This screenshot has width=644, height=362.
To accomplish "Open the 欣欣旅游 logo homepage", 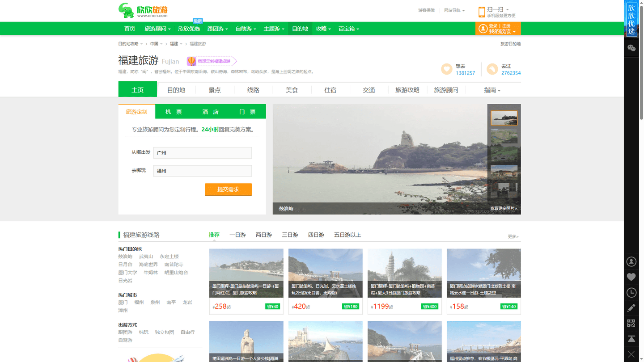I will coord(143,10).
